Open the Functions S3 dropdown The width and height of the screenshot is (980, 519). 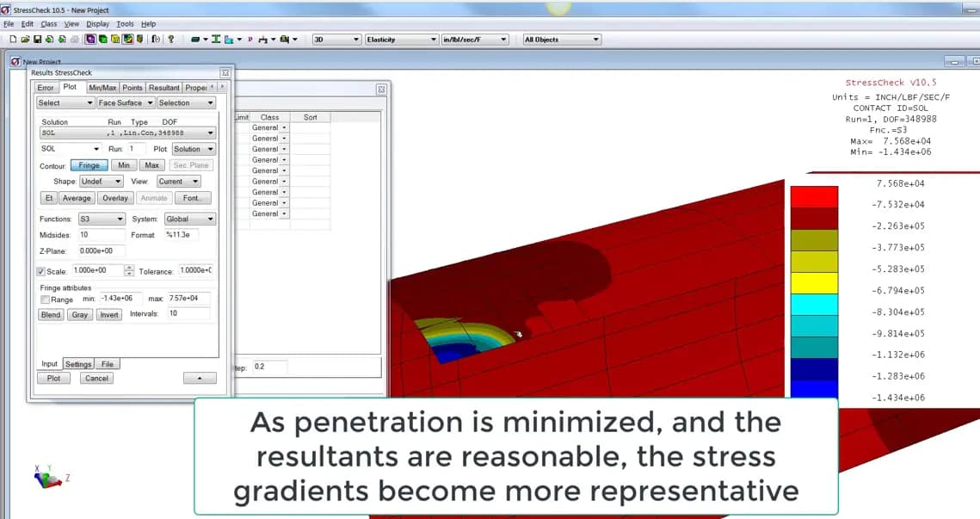[101, 218]
